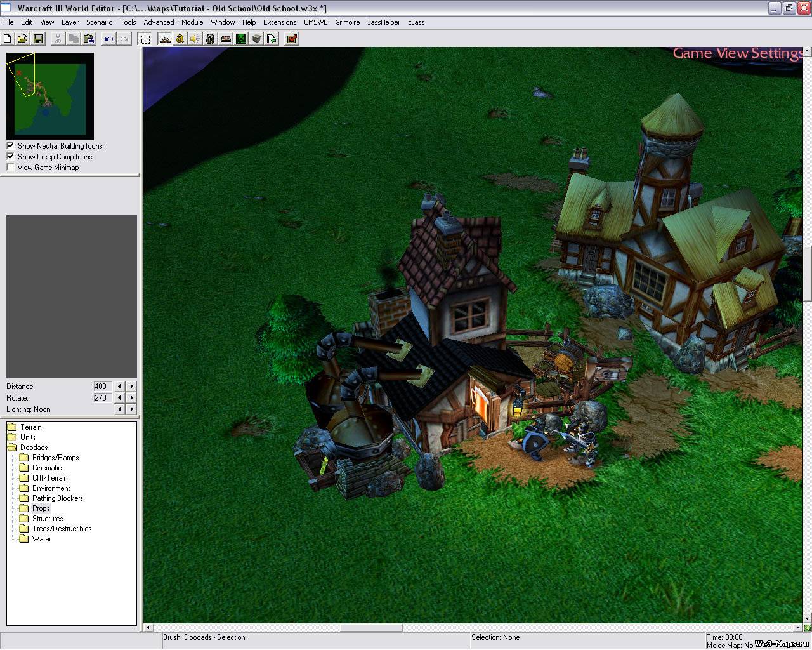Screen dimensions: 812x650
Task: Open the Trees/Destructibles folder
Action: click(x=62, y=529)
